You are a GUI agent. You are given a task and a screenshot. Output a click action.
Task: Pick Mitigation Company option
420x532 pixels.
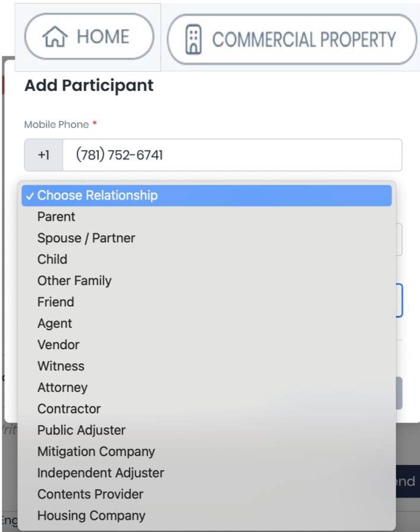click(x=96, y=452)
